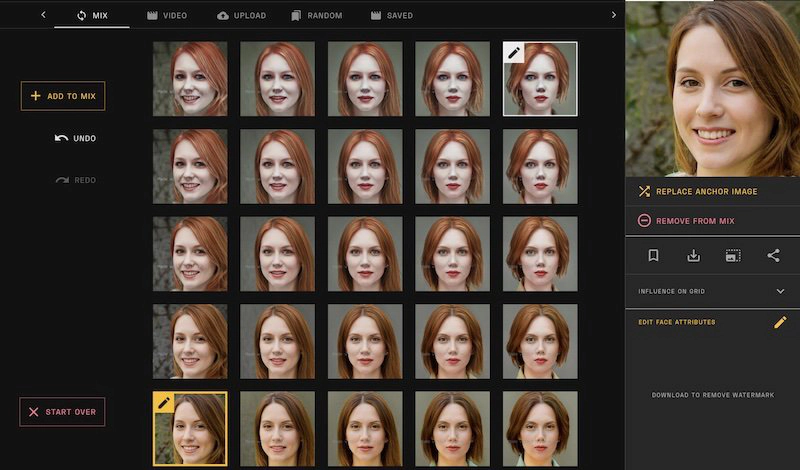Click the Redo label
The width and height of the screenshot is (800, 470).
click(x=85, y=180)
